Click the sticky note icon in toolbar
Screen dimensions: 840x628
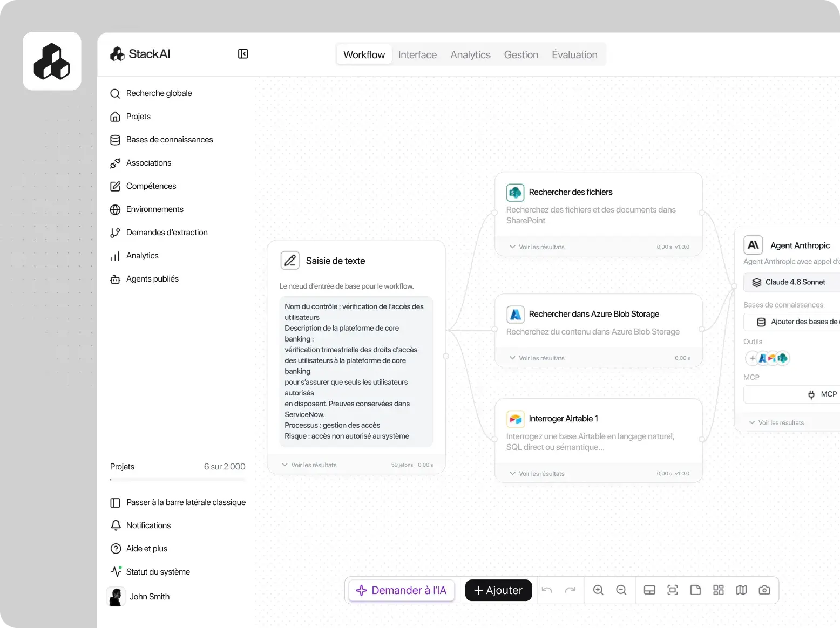[695, 590]
